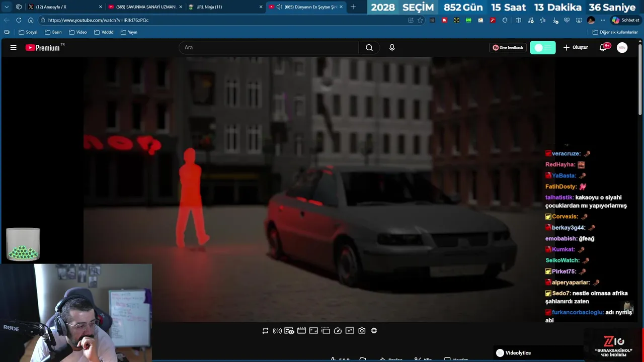Open the tab search dropdown arrow
Viewport: 644px width, 362px height.
pyautogui.click(x=6, y=7)
